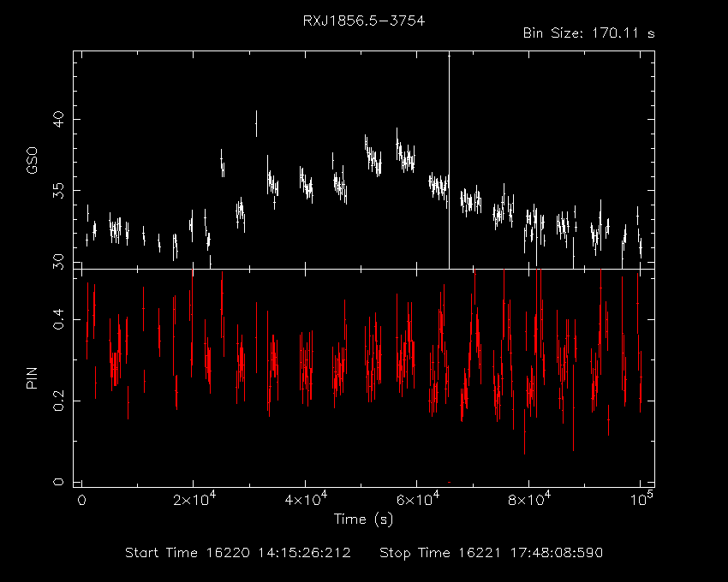Click the PIN axis tick label 0
This screenshot has height=582, width=728.
(58, 482)
